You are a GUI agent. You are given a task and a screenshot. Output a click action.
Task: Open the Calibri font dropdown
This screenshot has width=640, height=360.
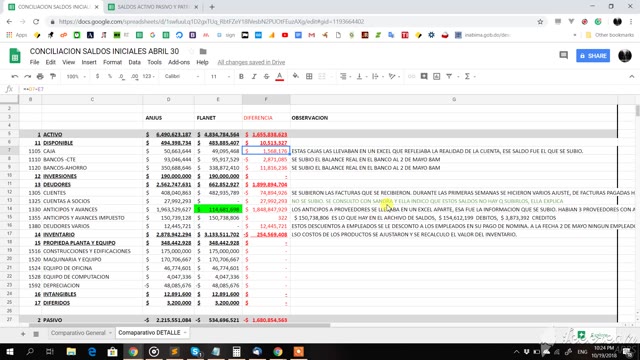pos(182,76)
